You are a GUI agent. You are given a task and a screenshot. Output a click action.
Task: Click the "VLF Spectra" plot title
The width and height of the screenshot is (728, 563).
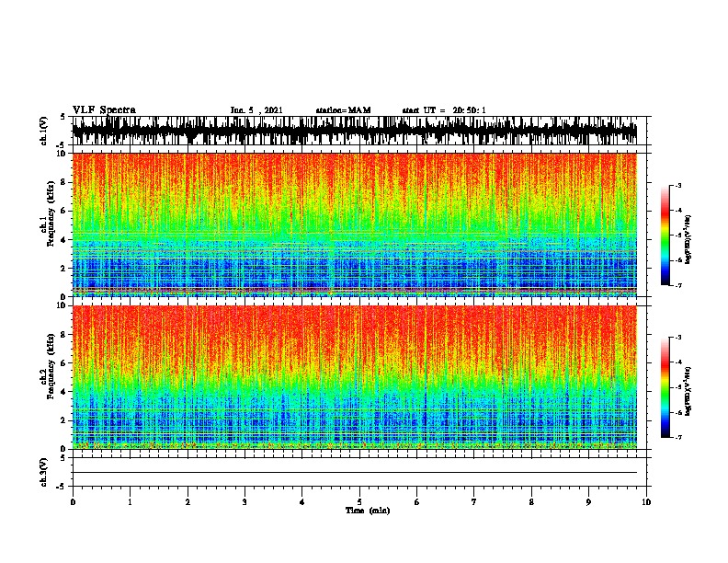(104, 110)
